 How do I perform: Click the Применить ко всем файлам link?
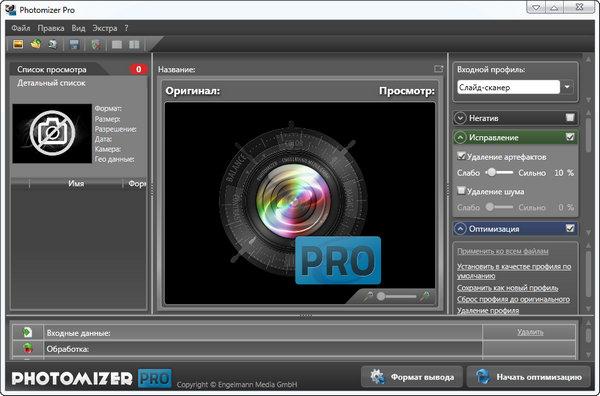click(x=503, y=251)
